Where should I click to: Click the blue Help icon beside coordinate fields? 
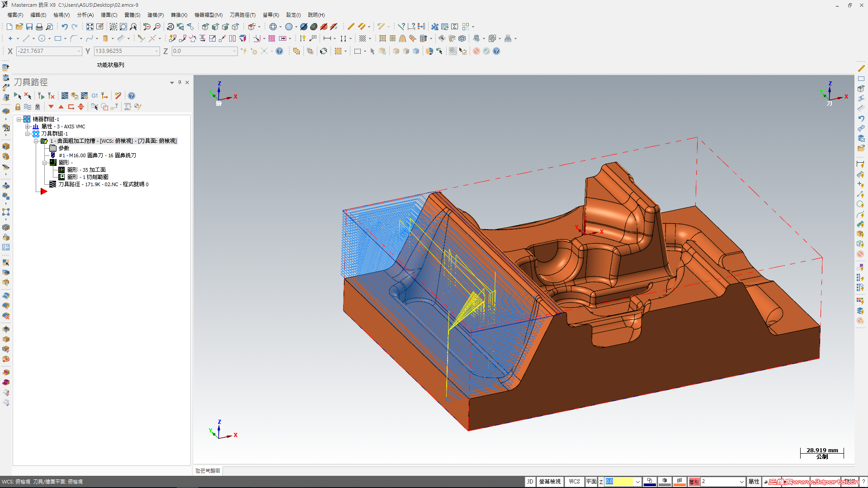coord(279,51)
